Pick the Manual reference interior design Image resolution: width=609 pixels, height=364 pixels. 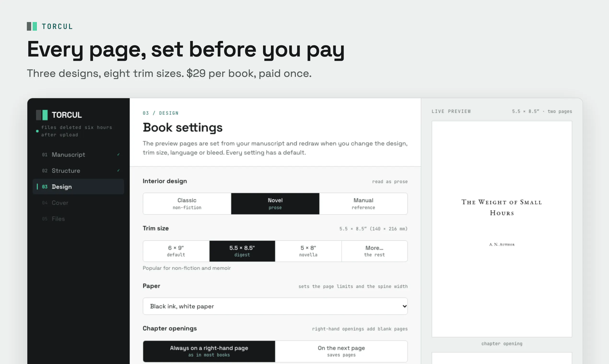point(363,204)
